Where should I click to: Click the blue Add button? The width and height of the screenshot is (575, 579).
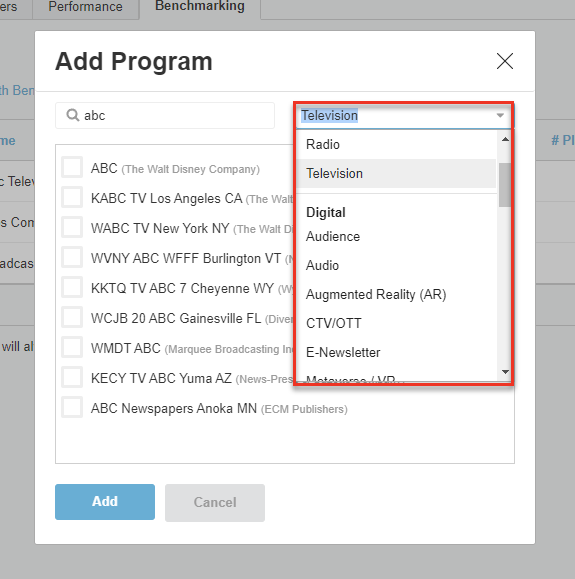[x=105, y=502]
